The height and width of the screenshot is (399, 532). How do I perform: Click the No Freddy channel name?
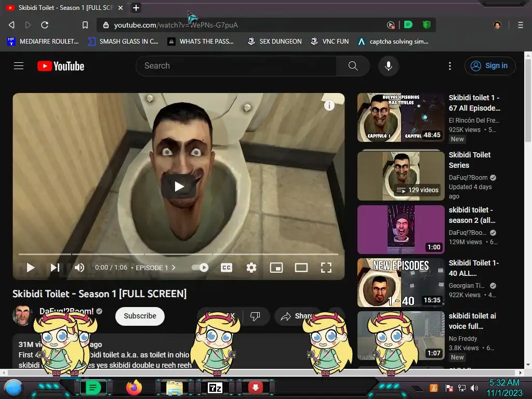[463, 339]
